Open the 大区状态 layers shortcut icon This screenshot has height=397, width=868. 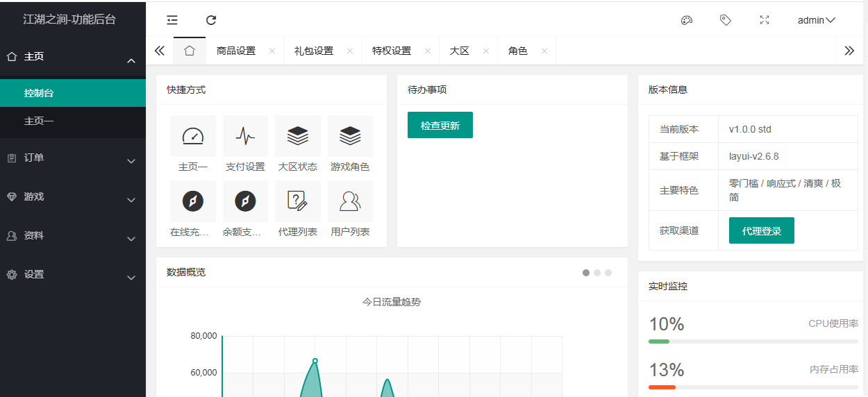pos(298,136)
